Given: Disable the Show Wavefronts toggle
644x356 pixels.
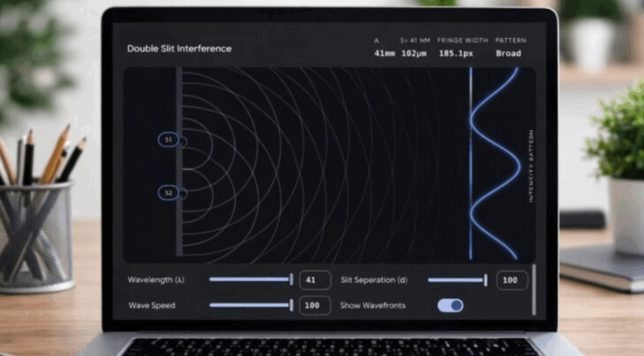Looking at the screenshot, I should 450,306.
